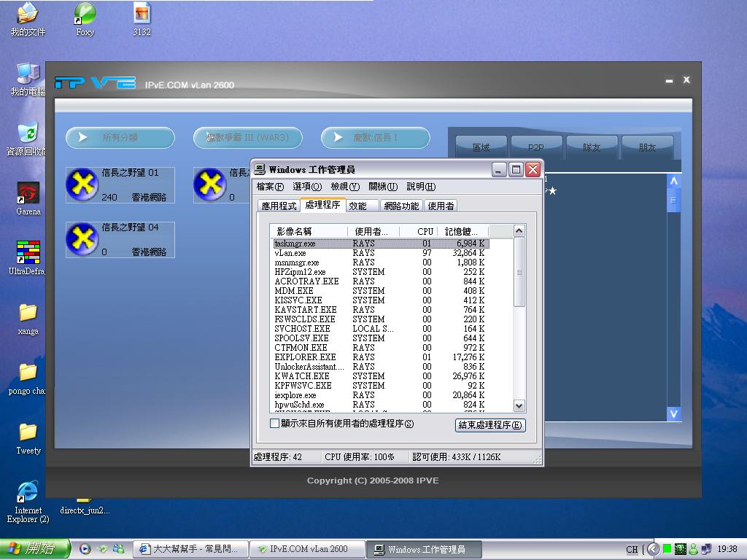
Task: Click the network computers tray icon
Action: coord(706,549)
